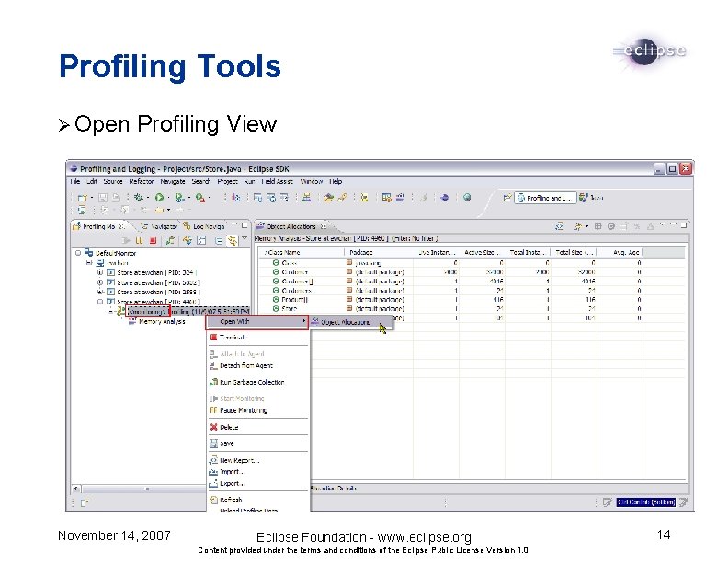
Task: Click the Profiling and Logging perspective button
Action: pyautogui.click(x=545, y=198)
